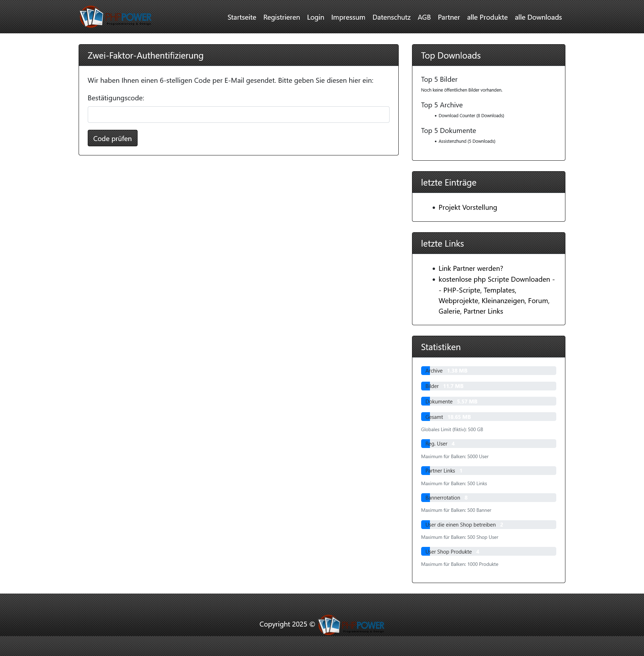This screenshot has width=644, height=656.
Task: Click the Gesamt storage progress bar
Action: click(x=488, y=417)
